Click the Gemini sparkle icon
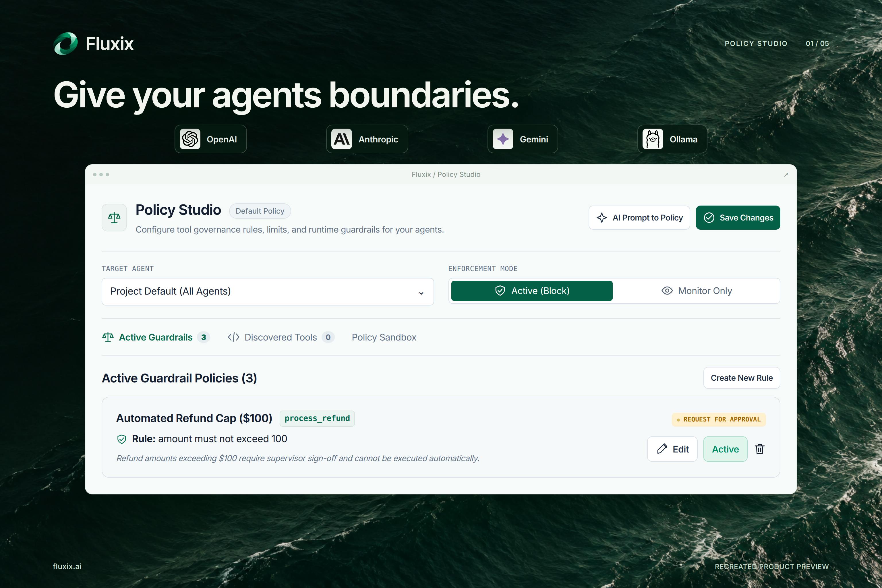882x588 pixels. click(503, 139)
